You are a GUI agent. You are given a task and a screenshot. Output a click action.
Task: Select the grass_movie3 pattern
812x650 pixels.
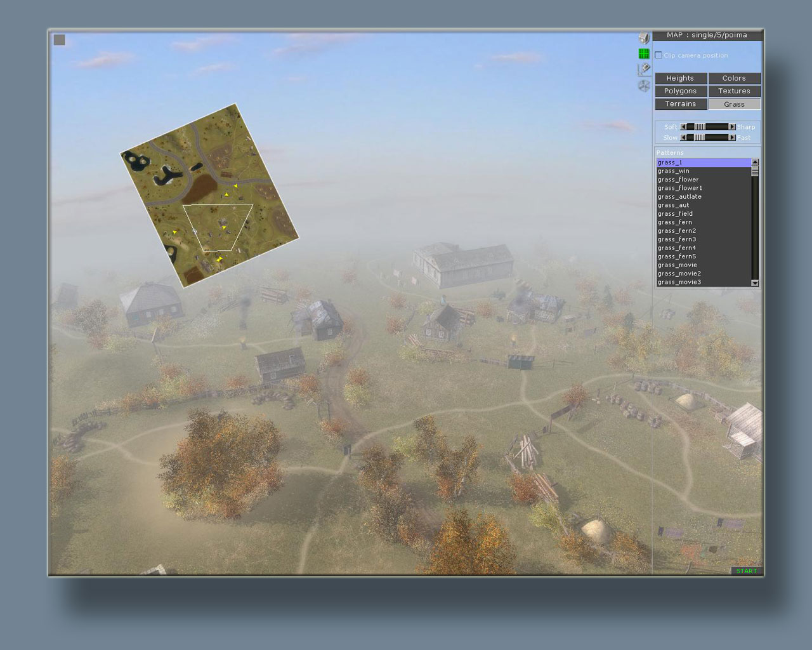point(704,282)
